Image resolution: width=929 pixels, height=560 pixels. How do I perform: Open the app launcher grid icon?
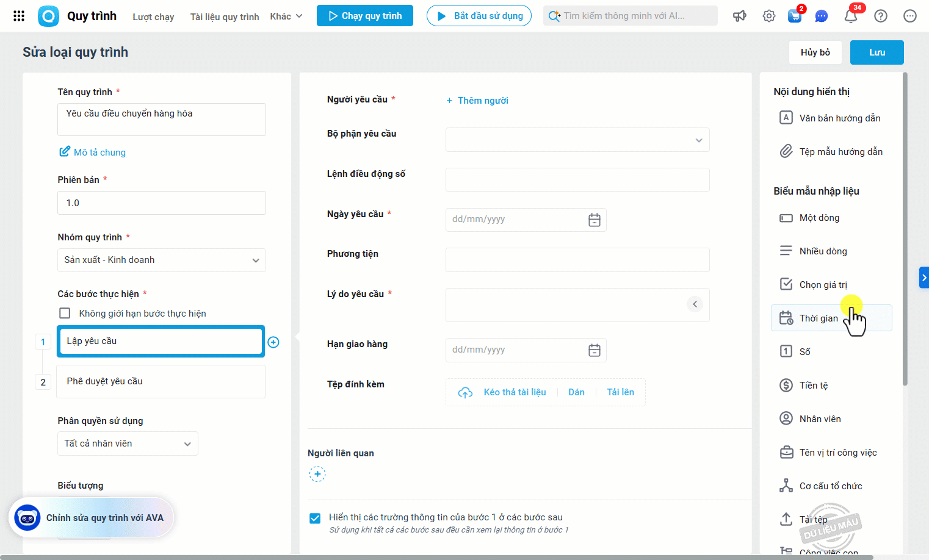[x=19, y=16]
